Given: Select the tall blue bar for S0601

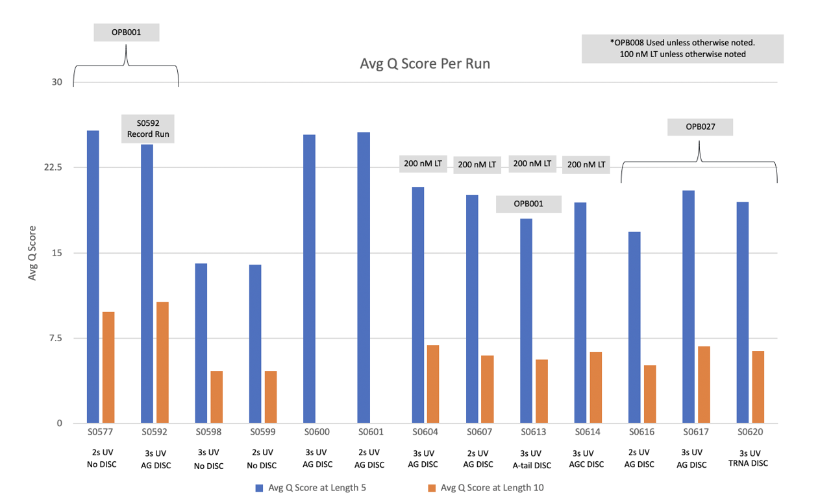Looking at the screenshot, I should 364,278.
